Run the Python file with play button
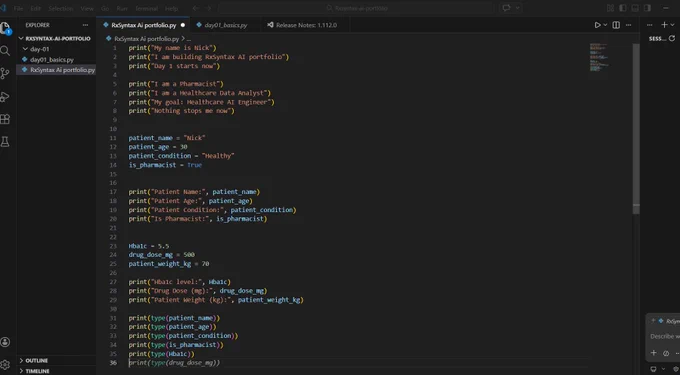 [x=598, y=25]
